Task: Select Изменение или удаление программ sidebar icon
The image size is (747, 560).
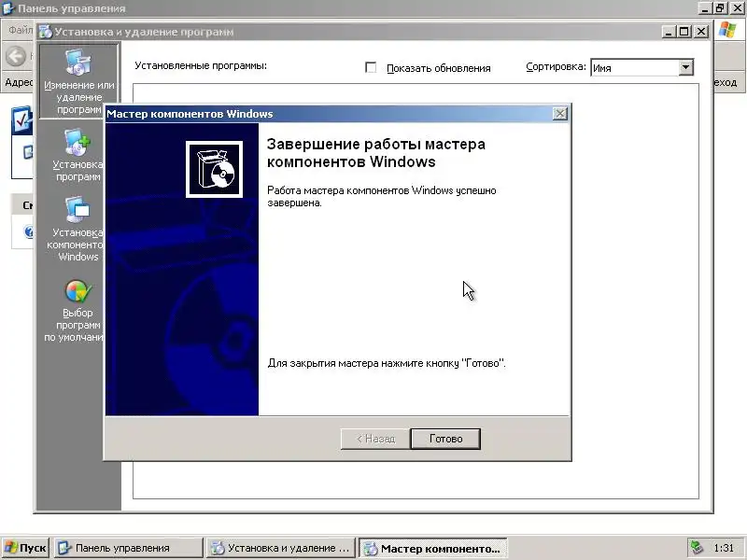Action: point(78,81)
